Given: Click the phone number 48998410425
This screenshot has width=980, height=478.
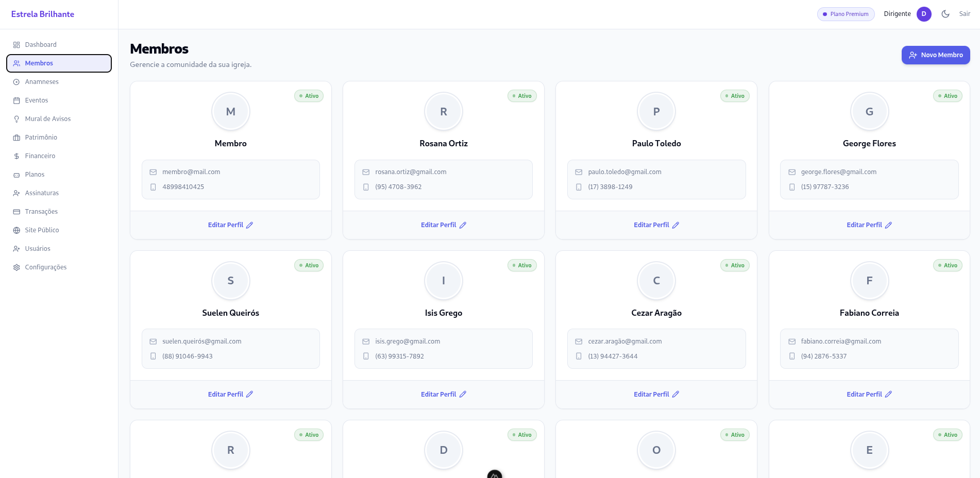Looking at the screenshot, I should click(183, 187).
